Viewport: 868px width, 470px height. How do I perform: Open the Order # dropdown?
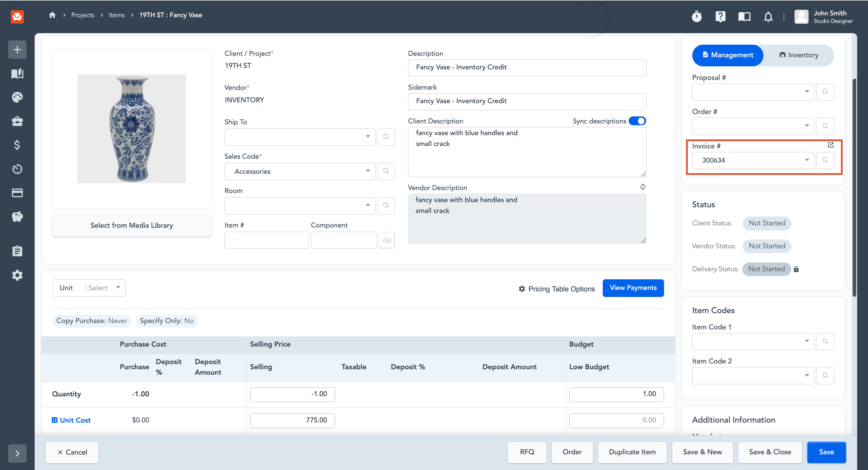point(753,126)
